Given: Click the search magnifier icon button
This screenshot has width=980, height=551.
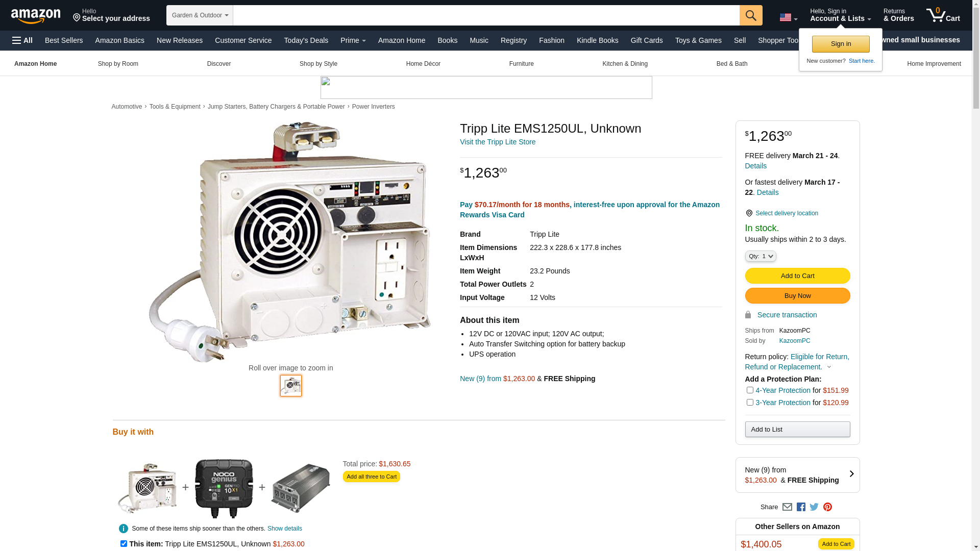Looking at the screenshot, I should 751,15.
